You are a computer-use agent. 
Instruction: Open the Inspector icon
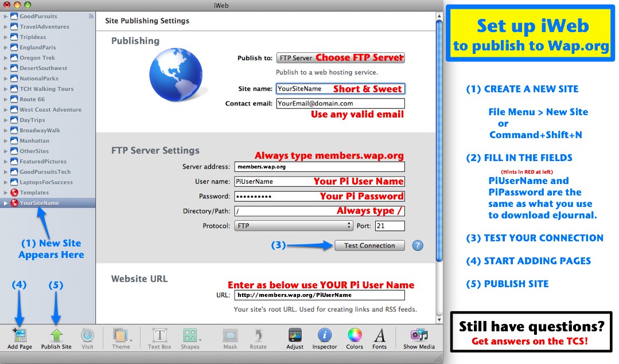325,335
